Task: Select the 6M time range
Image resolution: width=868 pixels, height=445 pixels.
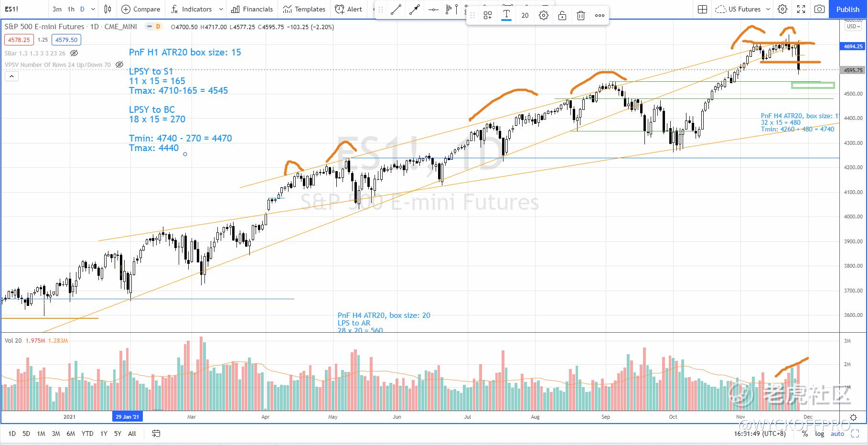Action: tap(71, 434)
